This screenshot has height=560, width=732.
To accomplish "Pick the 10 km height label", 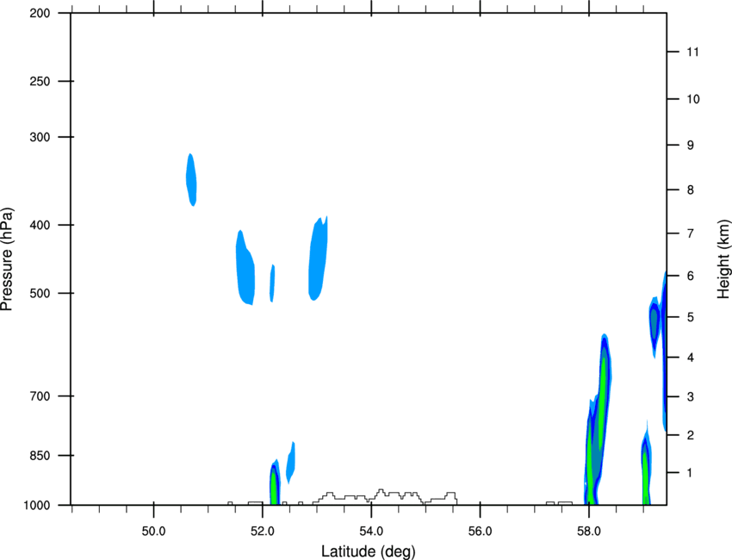I will [x=693, y=99].
